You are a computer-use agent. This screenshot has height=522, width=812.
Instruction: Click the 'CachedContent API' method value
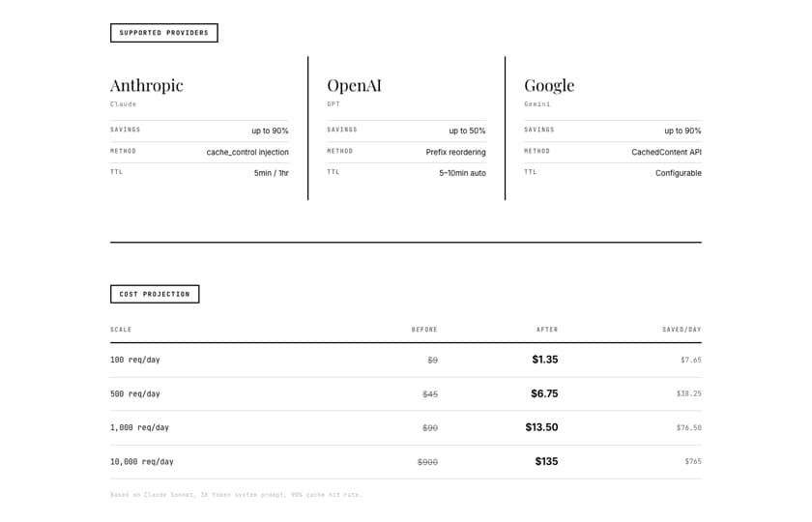[666, 153]
